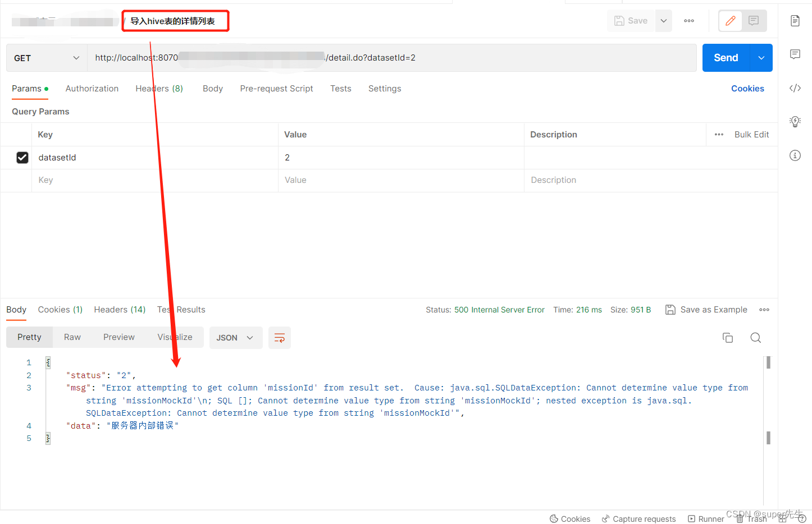The height and width of the screenshot is (524, 812).
Task: Open the Cookies link
Action: click(747, 89)
